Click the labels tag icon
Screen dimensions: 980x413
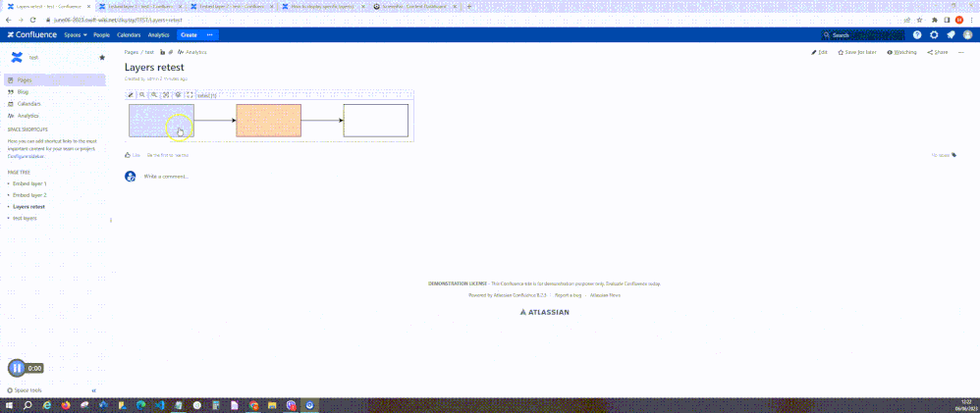coord(953,155)
